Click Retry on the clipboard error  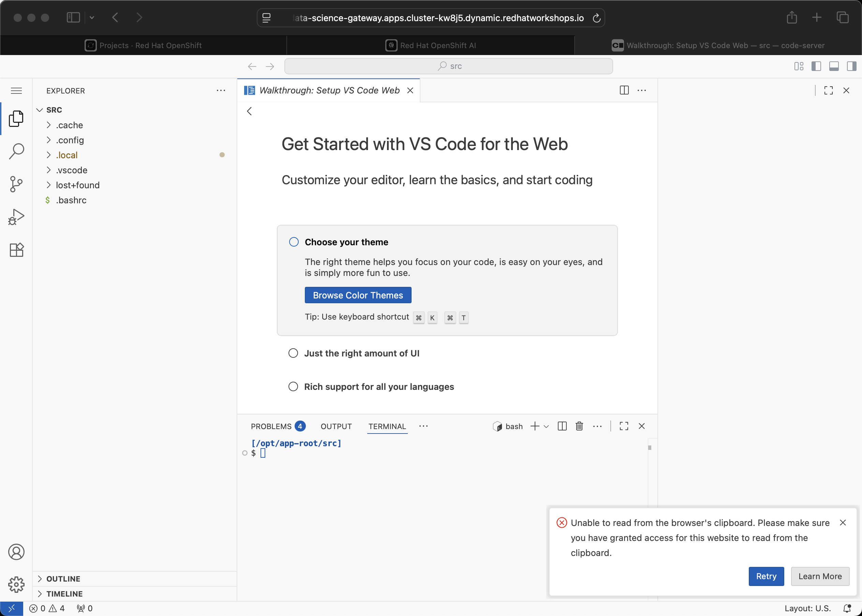click(x=766, y=576)
